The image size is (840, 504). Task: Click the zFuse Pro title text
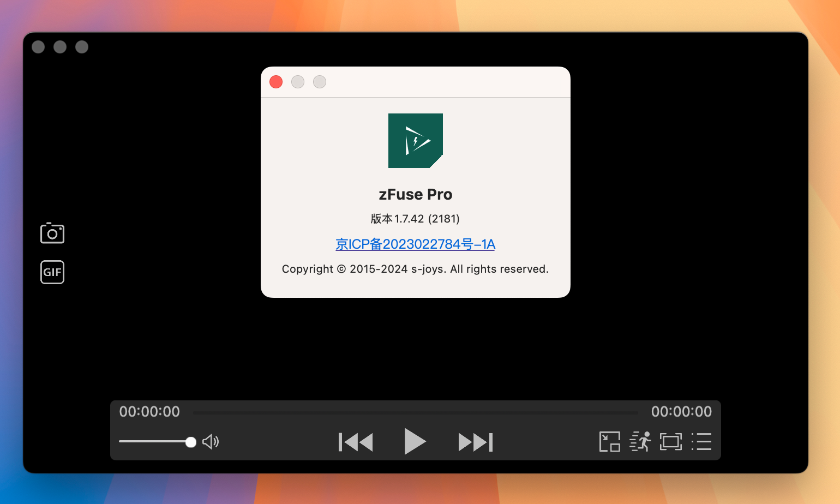(x=416, y=195)
